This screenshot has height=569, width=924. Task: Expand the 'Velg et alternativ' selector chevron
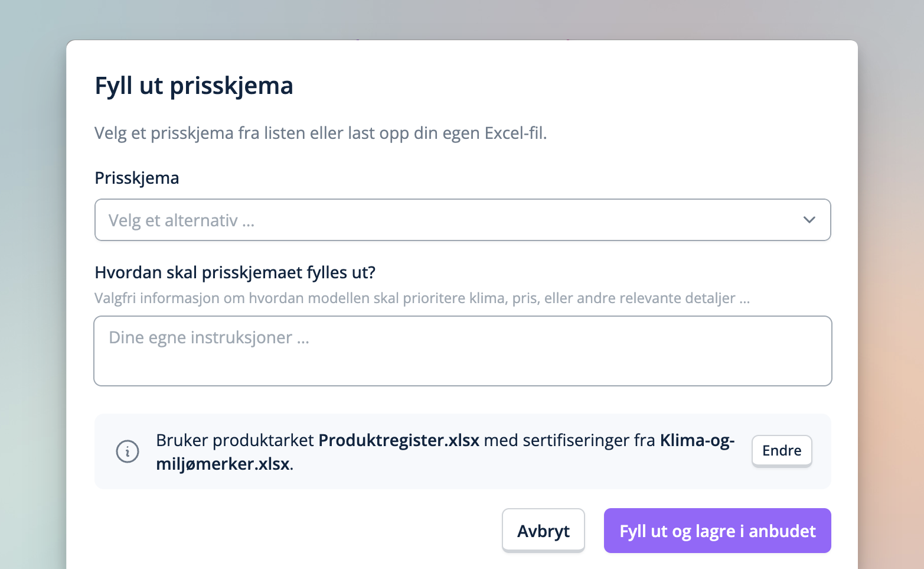tap(809, 220)
